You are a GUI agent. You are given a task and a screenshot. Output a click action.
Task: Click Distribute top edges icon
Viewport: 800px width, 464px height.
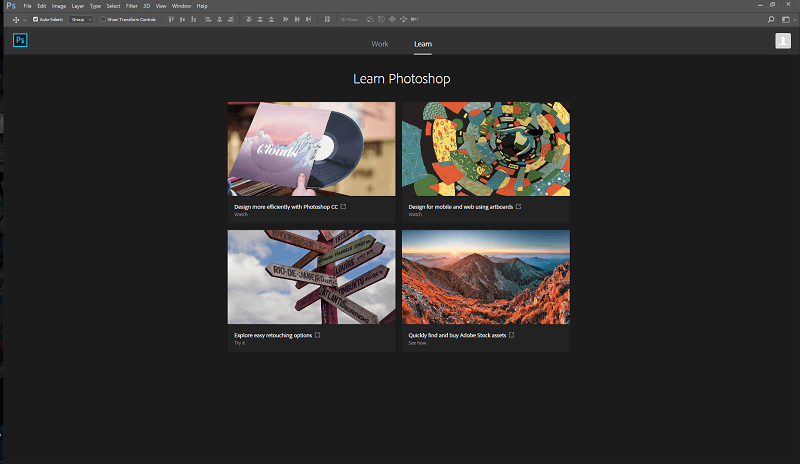pyautogui.click(x=249, y=19)
